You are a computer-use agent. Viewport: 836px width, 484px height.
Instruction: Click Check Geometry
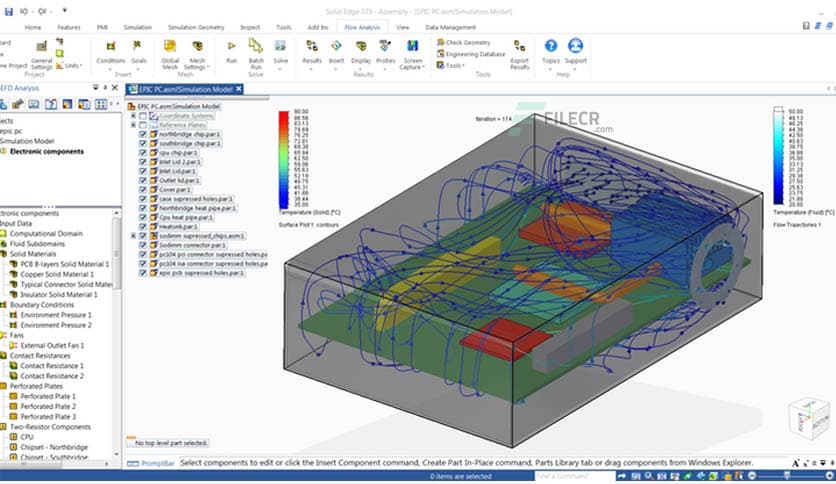coord(463,42)
